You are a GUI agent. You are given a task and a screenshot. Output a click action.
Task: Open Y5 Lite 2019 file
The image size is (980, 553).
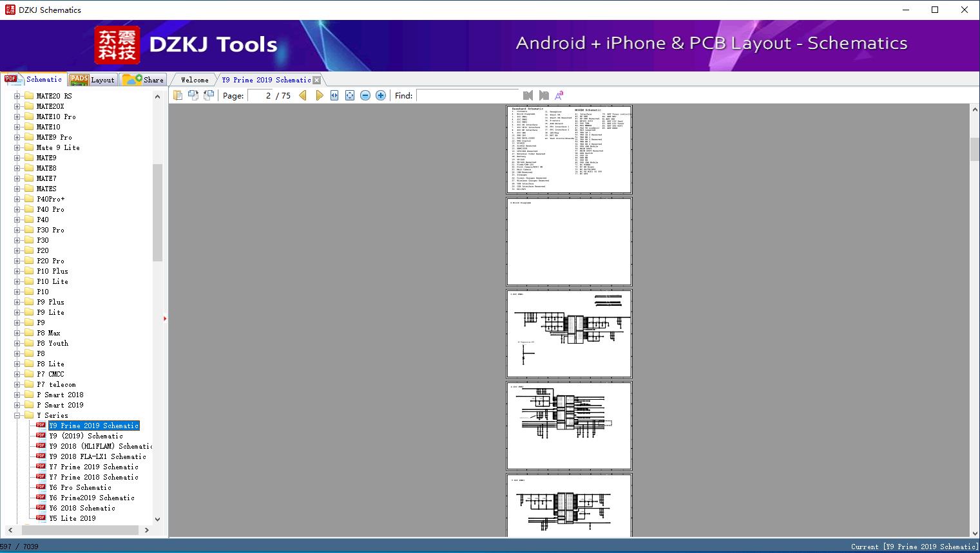click(72, 518)
